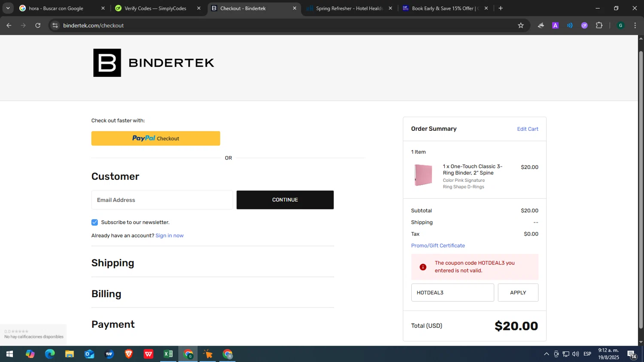
Task: Open the Extensions puzzle icon
Action: 599,25
